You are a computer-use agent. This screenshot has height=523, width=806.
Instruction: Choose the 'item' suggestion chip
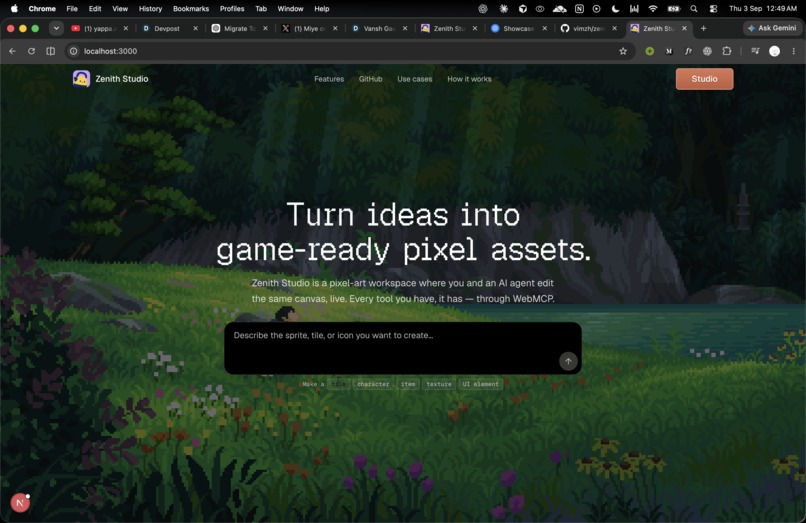(408, 384)
